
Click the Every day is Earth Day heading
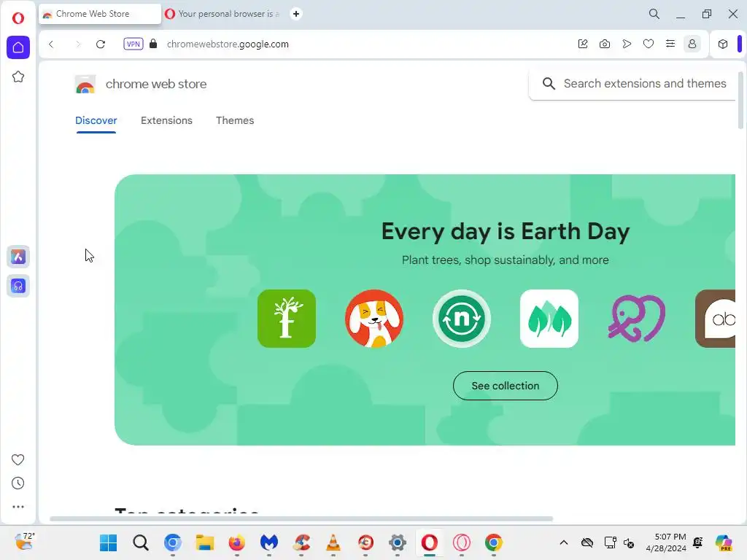click(x=506, y=231)
